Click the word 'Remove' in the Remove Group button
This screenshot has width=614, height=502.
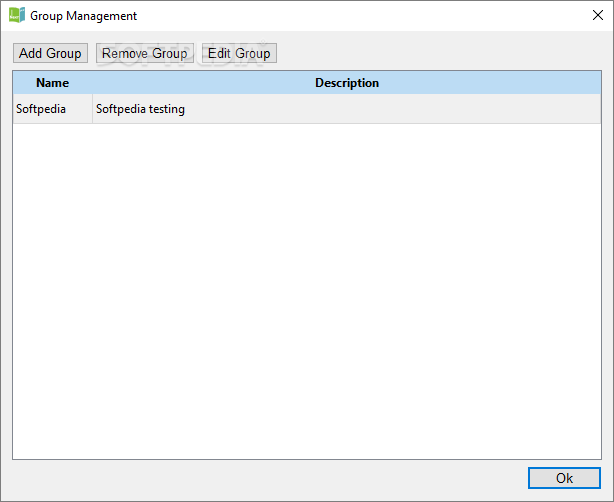pyautogui.click(x=125, y=53)
